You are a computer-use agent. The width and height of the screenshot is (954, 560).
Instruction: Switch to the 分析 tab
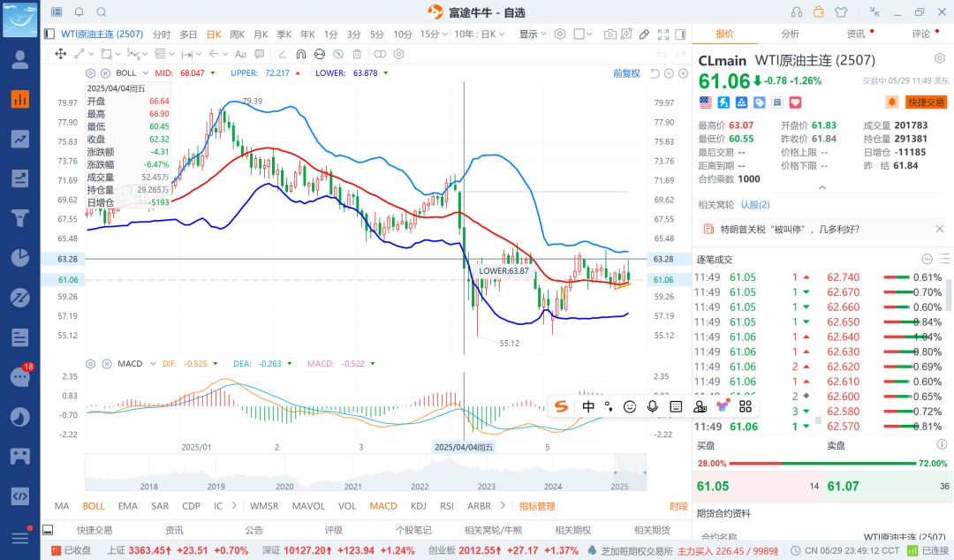(790, 34)
